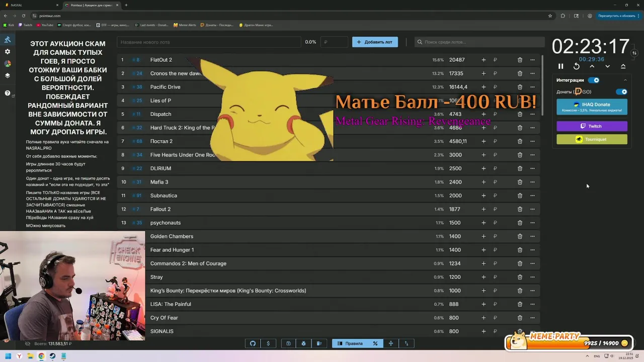Screen dimensions: 644x362
Task: Open more options for Pacific Drive
Action: (x=532, y=87)
